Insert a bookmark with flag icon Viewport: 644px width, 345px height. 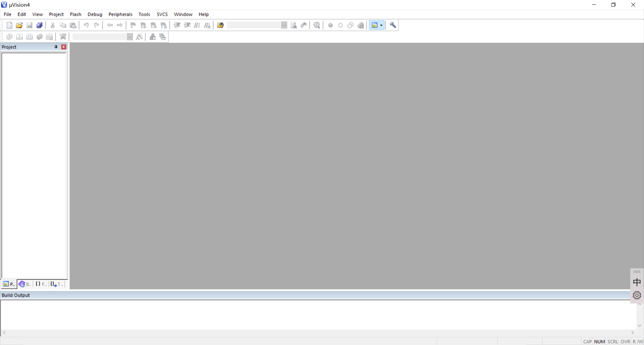point(133,25)
